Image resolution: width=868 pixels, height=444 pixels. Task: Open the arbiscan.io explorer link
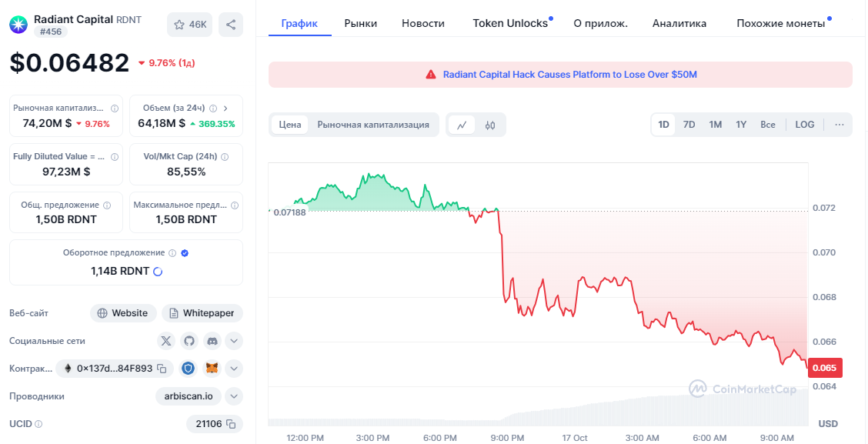[x=189, y=396]
